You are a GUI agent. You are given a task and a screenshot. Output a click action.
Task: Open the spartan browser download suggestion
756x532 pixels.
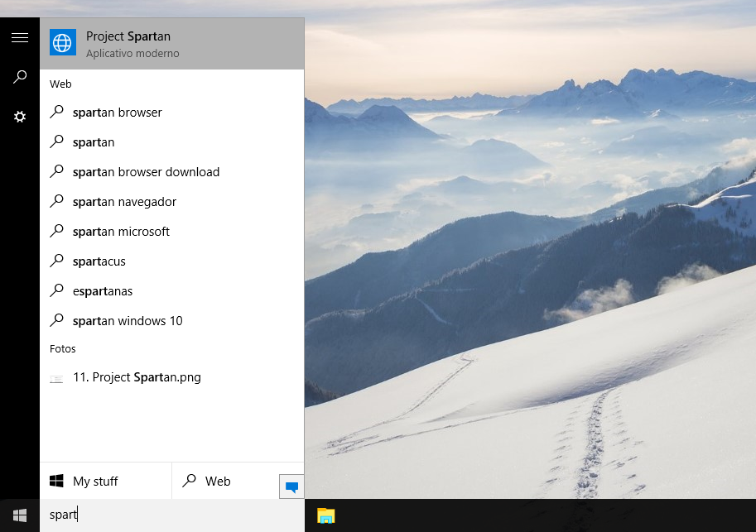[x=146, y=171]
